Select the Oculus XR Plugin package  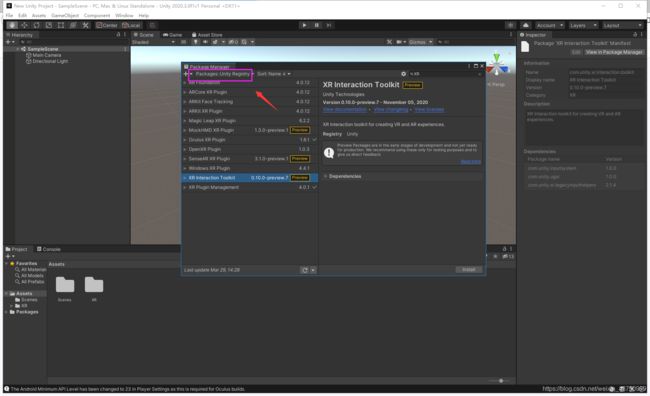pos(250,140)
